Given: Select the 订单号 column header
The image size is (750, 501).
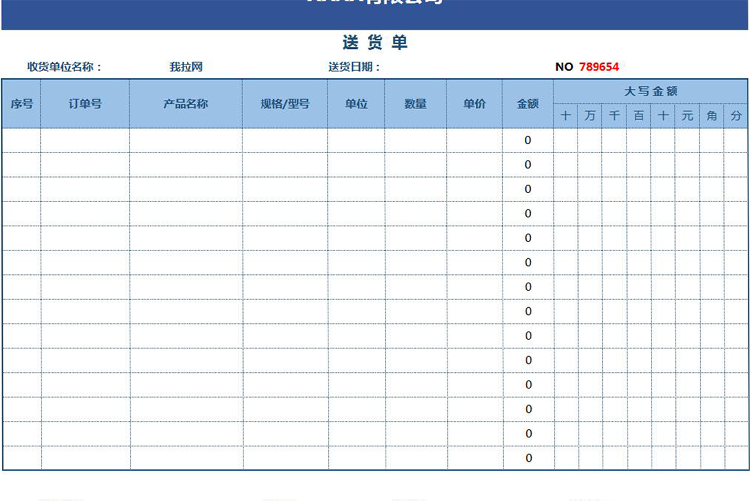Looking at the screenshot, I should coord(85,104).
